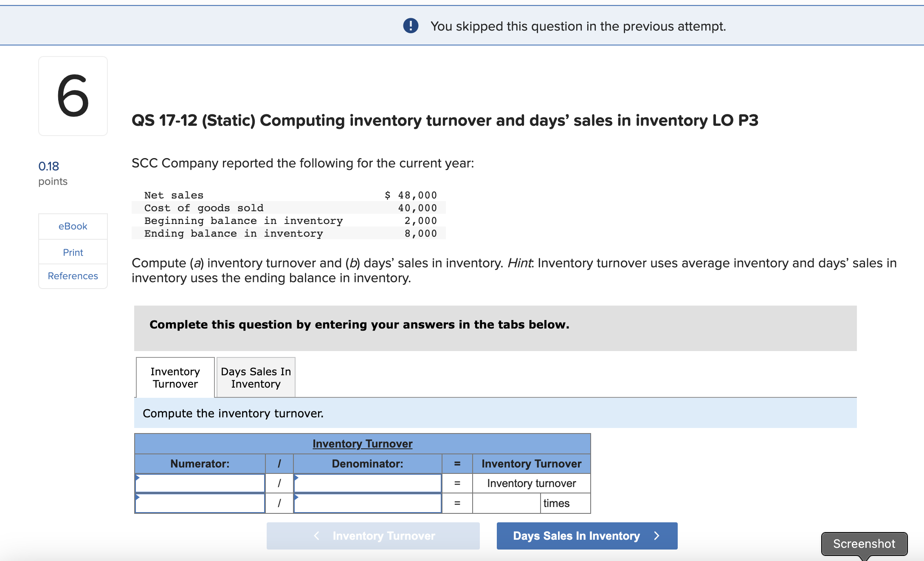Image resolution: width=924 pixels, height=561 pixels.
Task: Switch to Inventory Turnover tab
Action: (x=175, y=377)
